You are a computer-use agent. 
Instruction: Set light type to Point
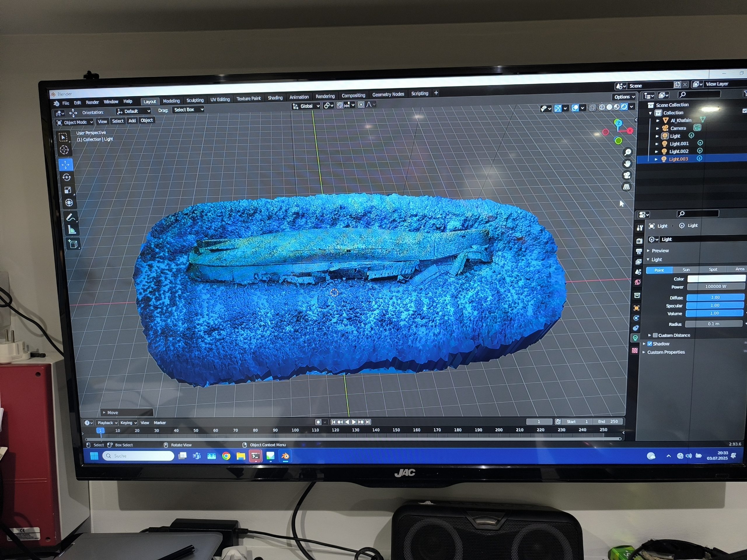click(x=659, y=270)
